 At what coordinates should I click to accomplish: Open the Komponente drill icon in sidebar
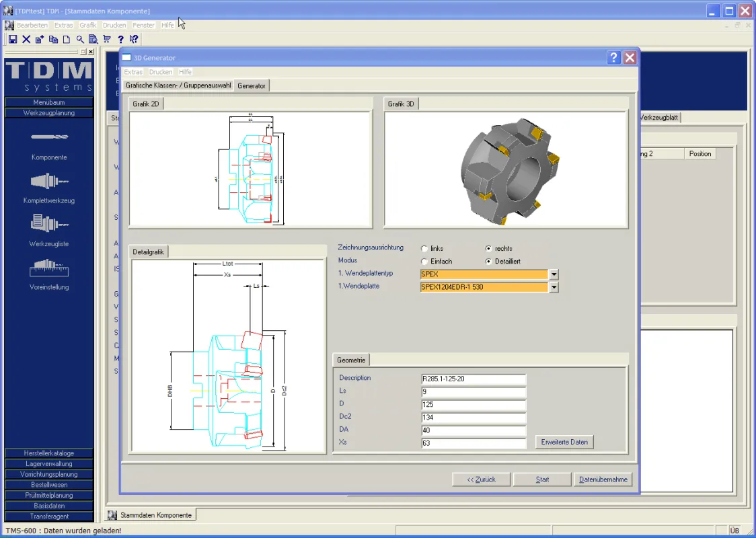click(49, 137)
